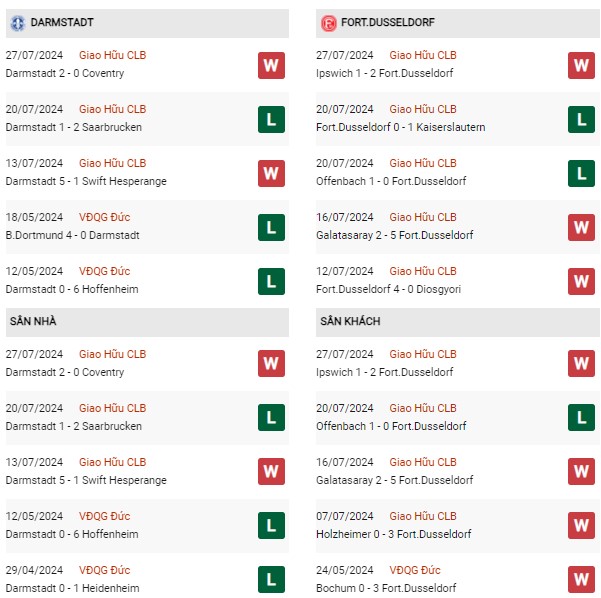Click the Fortuna Dusseldorf club logo
The height and width of the screenshot is (598, 601).
328,23
